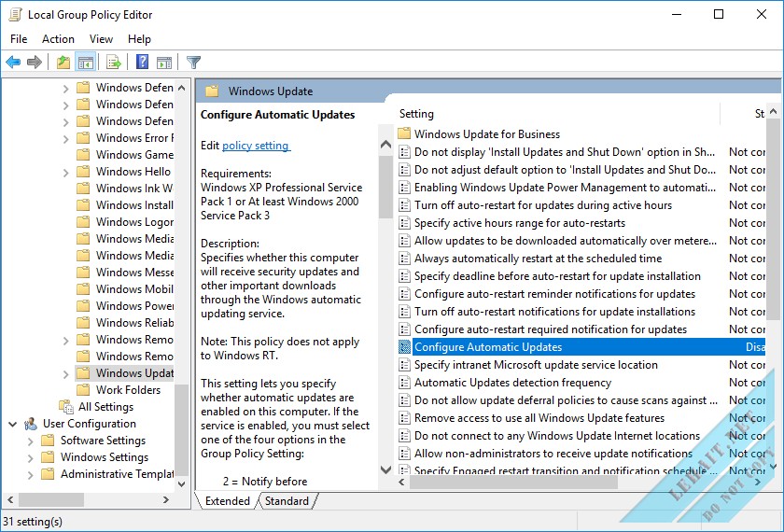Viewport: 784px width, 532px height.
Task: Click the Windows Update for Business folder icon
Action: [x=404, y=134]
